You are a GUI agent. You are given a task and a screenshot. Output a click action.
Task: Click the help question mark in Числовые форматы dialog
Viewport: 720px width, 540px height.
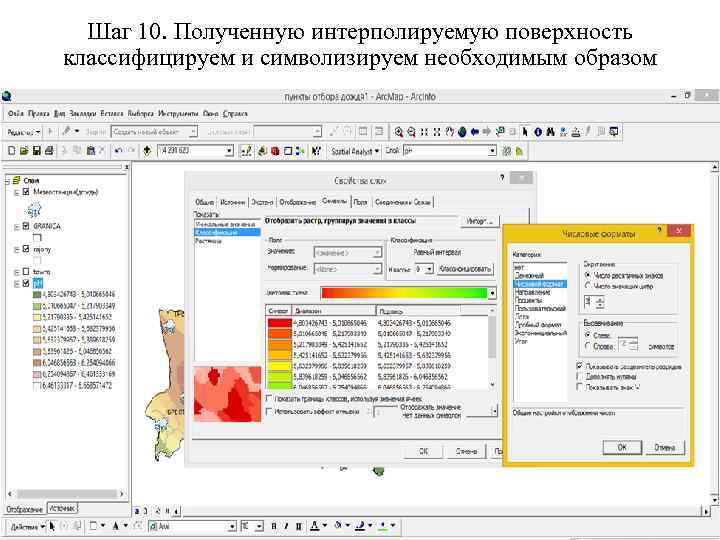(x=659, y=230)
